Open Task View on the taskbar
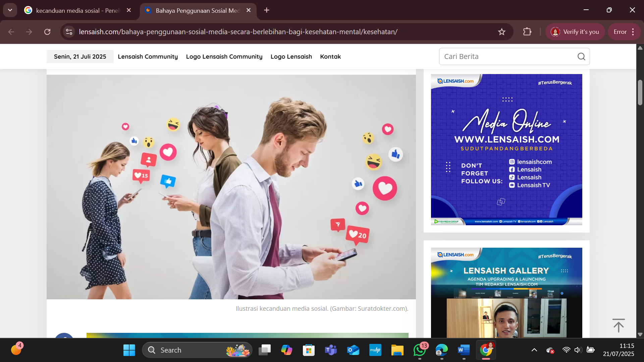 point(265,350)
